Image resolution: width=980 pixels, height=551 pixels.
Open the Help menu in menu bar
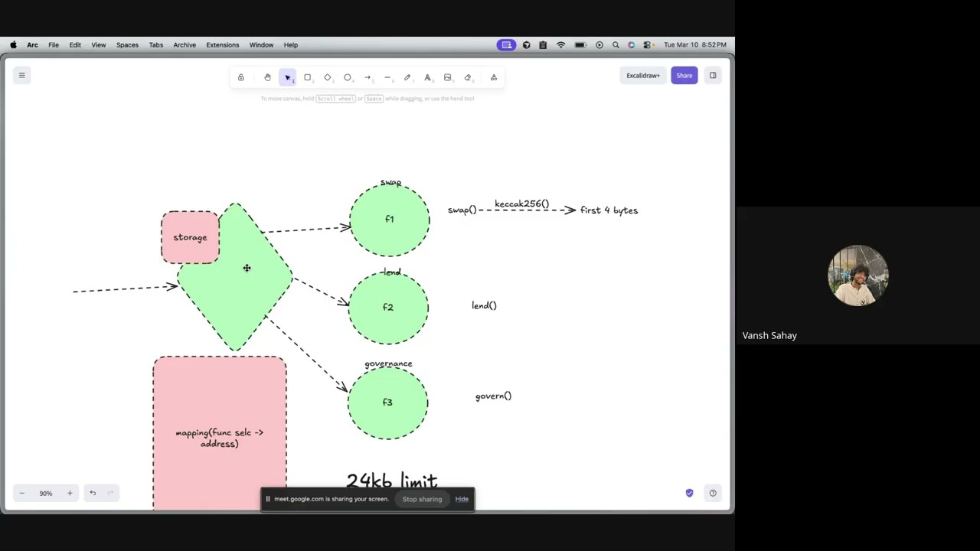point(291,45)
